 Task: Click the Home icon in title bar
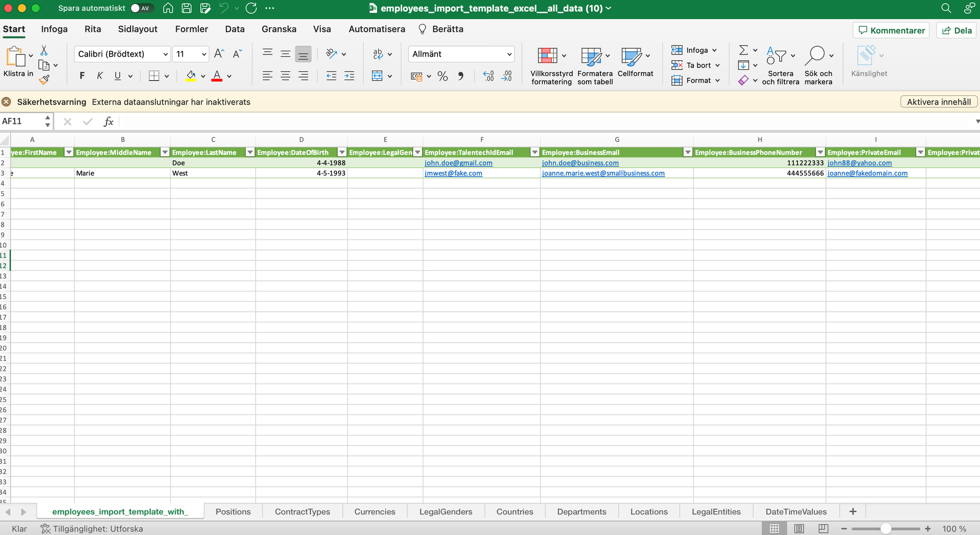(168, 8)
